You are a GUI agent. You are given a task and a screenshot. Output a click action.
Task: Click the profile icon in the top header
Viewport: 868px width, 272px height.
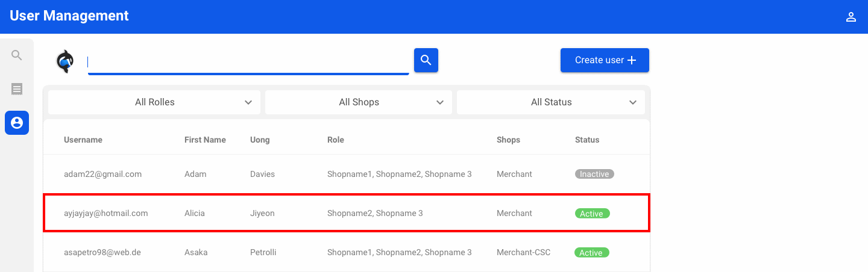851,17
